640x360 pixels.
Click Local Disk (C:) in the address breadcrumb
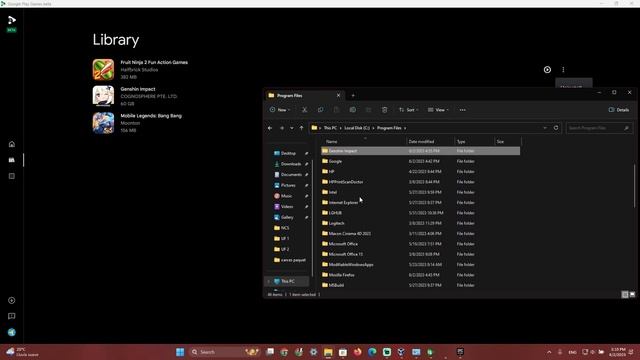pos(357,128)
